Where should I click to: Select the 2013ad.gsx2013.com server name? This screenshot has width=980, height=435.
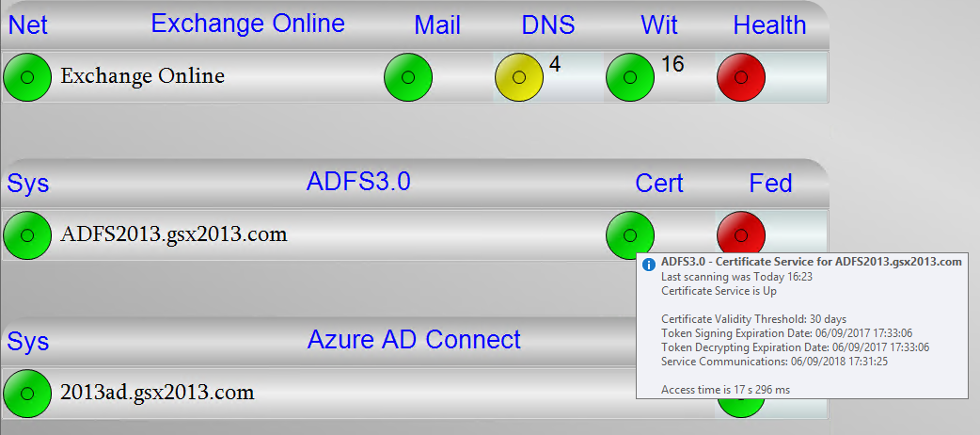157,393
